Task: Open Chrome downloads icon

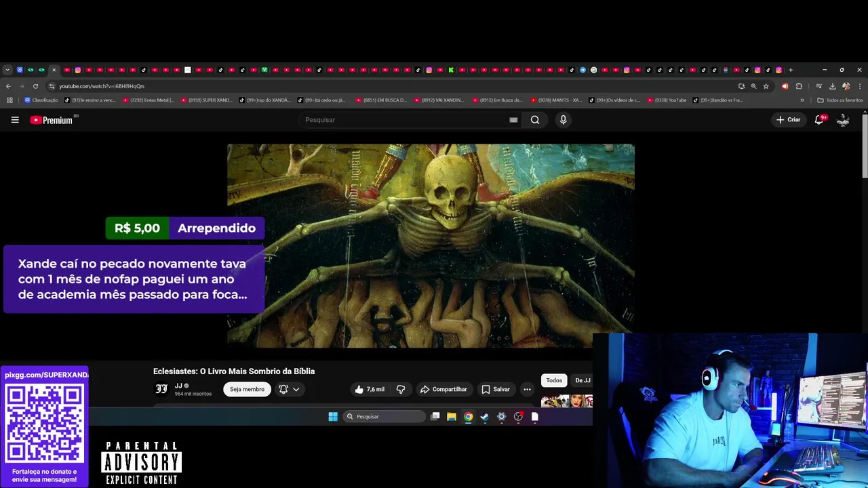Action: point(833,86)
